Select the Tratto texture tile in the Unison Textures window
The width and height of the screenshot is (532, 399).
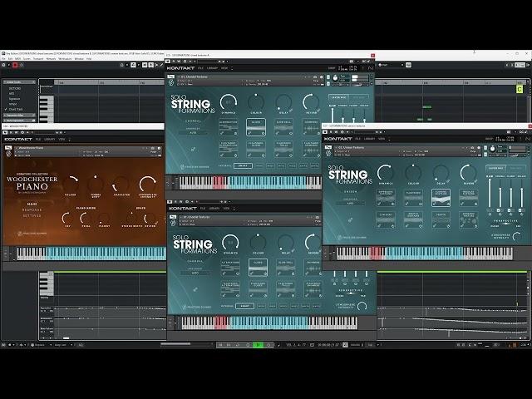pyautogui.click(x=441, y=220)
